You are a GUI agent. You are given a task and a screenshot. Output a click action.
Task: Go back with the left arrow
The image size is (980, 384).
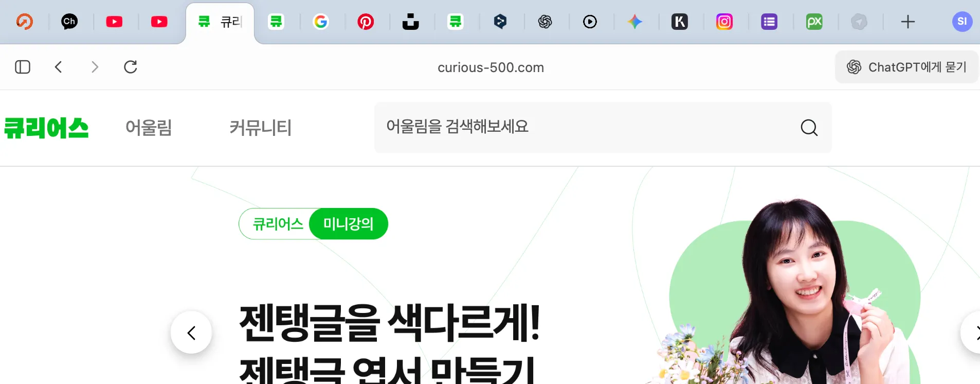coord(59,67)
